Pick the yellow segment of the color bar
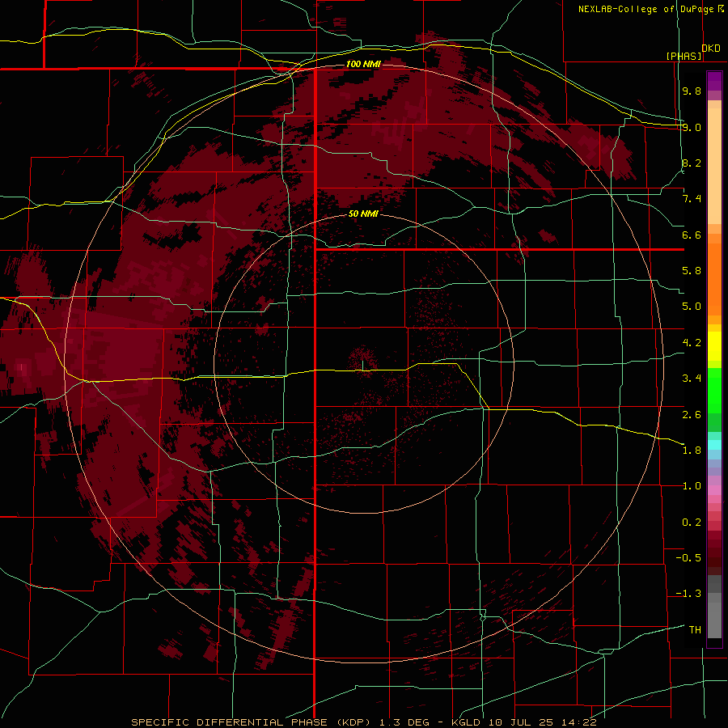This screenshot has height=728, width=728. click(x=714, y=346)
